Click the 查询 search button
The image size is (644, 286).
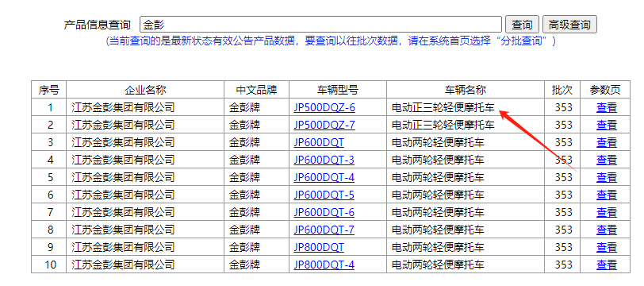point(522,25)
